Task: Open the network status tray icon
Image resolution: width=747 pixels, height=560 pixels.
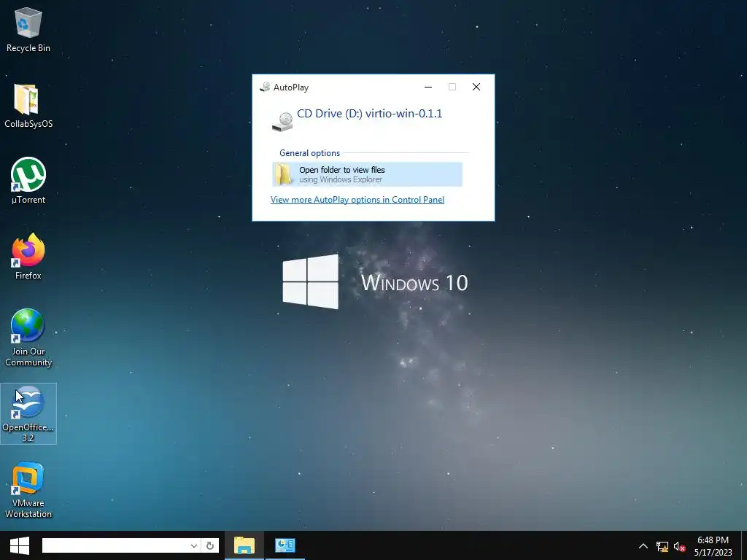Action: point(662,547)
